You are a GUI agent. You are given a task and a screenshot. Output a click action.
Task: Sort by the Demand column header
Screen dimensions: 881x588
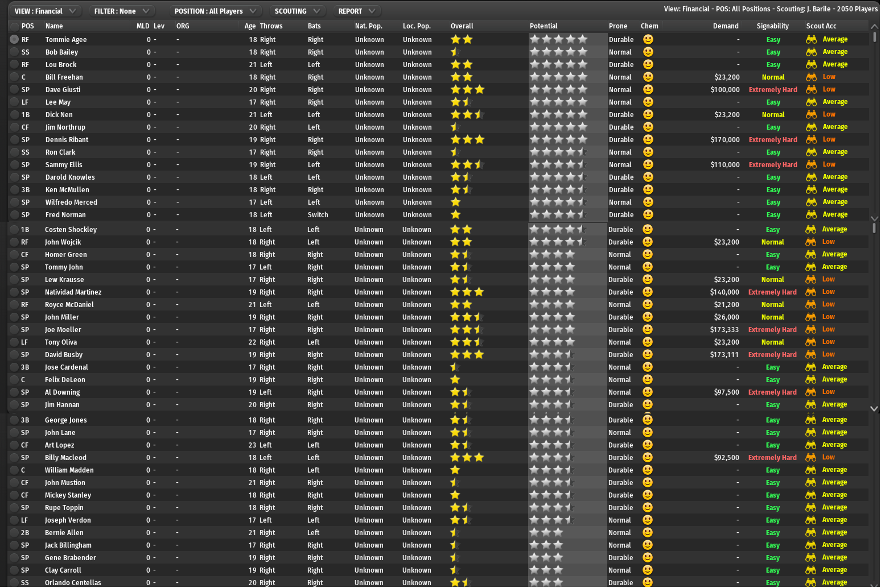click(x=725, y=26)
